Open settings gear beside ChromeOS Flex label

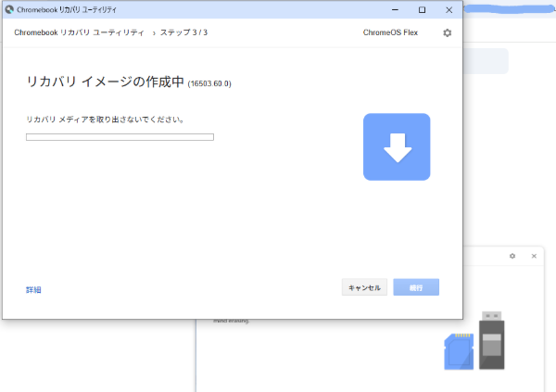click(x=448, y=32)
